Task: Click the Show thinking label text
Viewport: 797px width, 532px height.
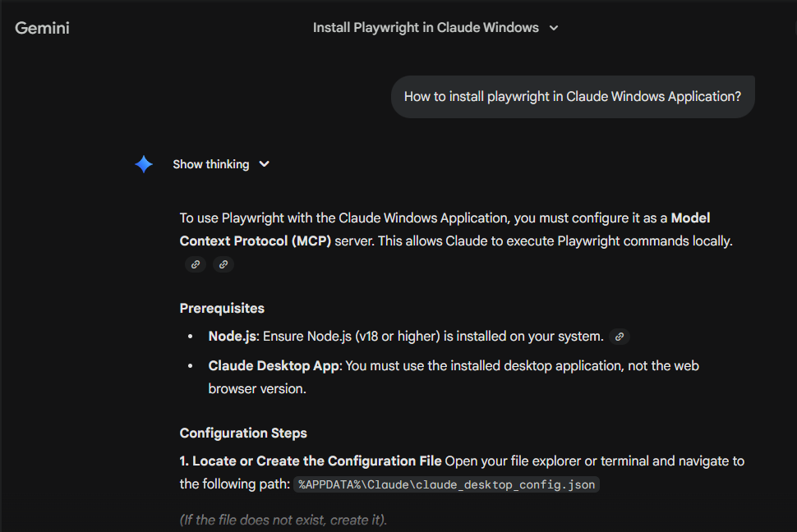Action: [x=210, y=164]
